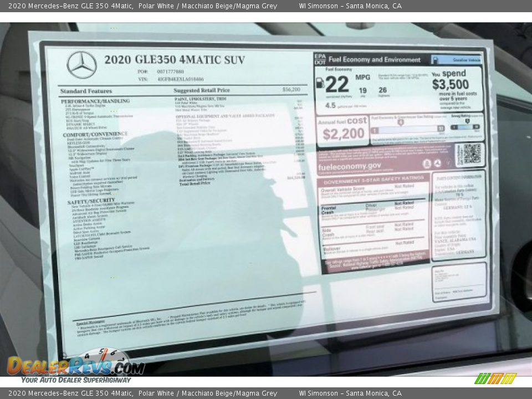Viewport: 532px width, 399px height.
Task: Select the PO# number line
Action: pyautogui.click(x=161, y=71)
